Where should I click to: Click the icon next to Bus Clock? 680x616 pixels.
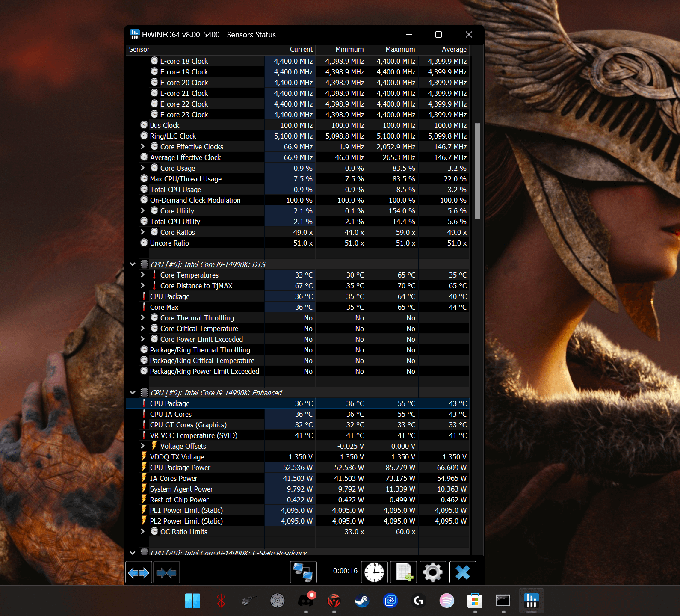click(144, 125)
